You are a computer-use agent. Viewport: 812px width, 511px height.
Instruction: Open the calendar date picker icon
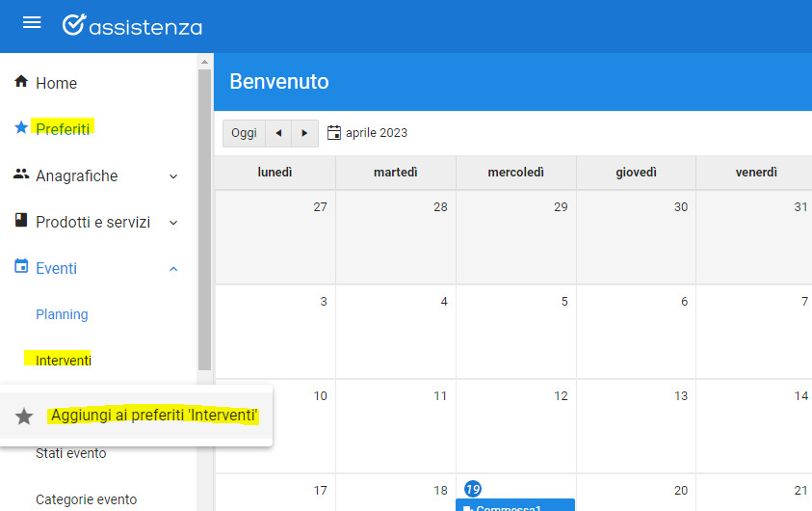tap(334, 133)
